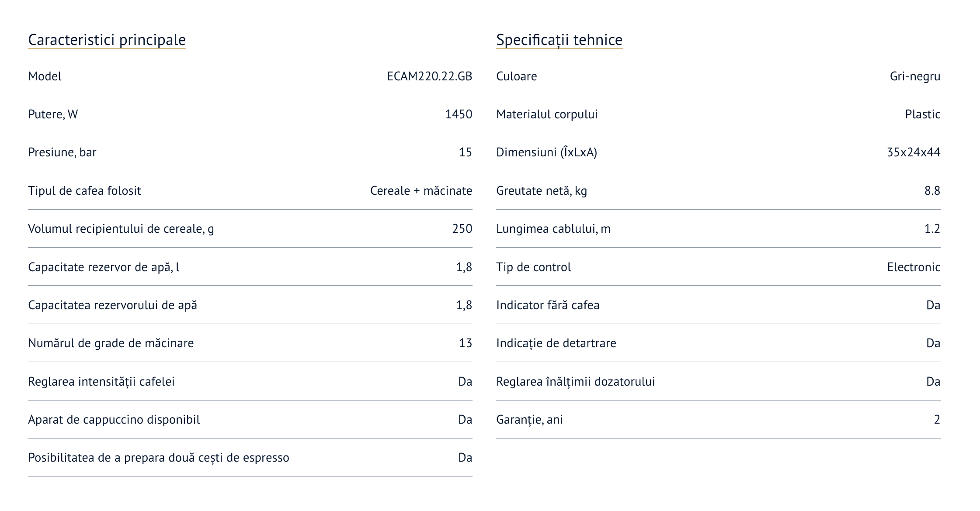The height and width of the screenshot is (511, 980).
Task: Click the Culoare value Gri-negru
Action: point(915,76)
